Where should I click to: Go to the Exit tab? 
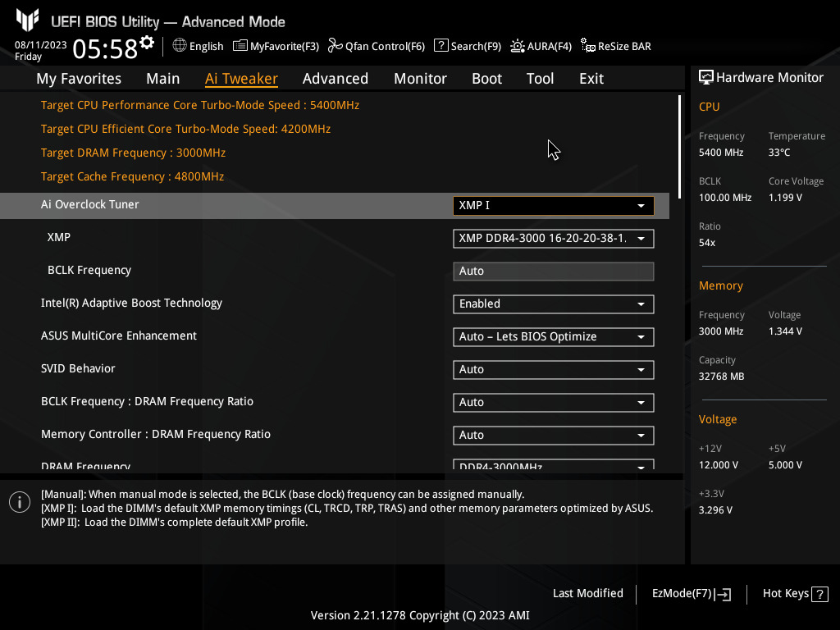(591, 79)
